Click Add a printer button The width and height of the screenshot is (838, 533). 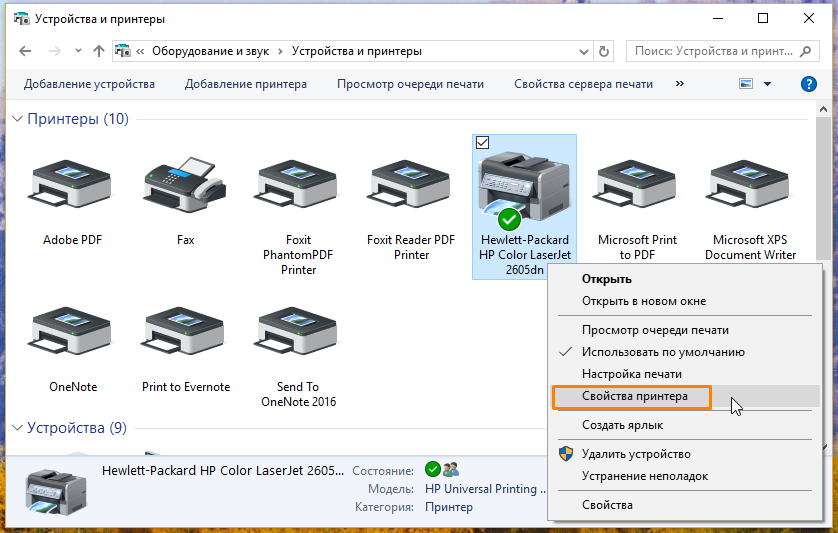tap(246, 84)
